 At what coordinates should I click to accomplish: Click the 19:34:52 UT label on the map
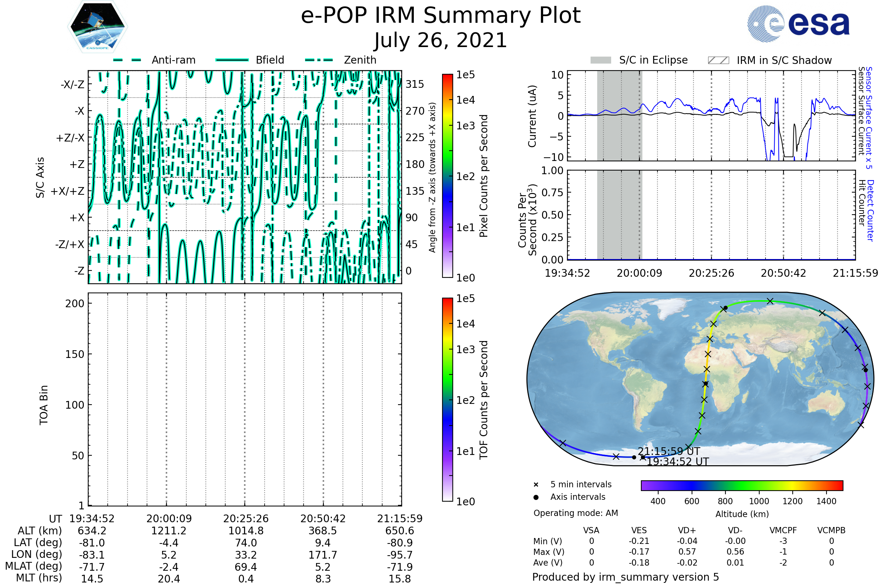click(x=678, y=462)
